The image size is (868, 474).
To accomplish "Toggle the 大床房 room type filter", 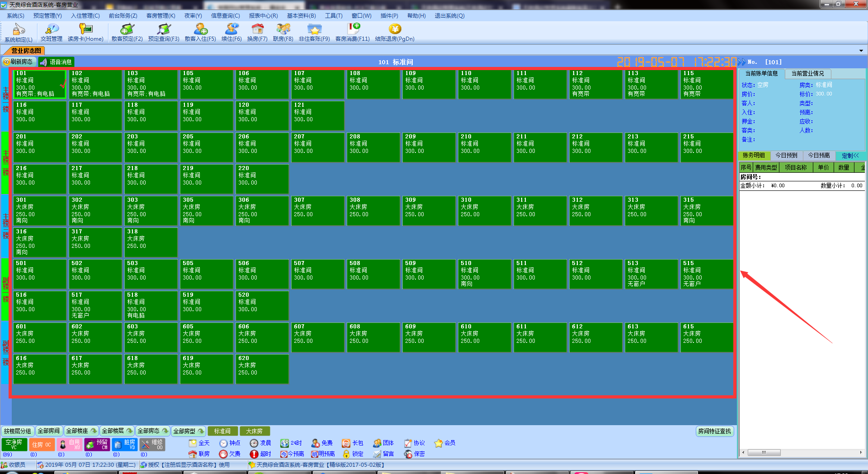I will [x=255, y=431].
